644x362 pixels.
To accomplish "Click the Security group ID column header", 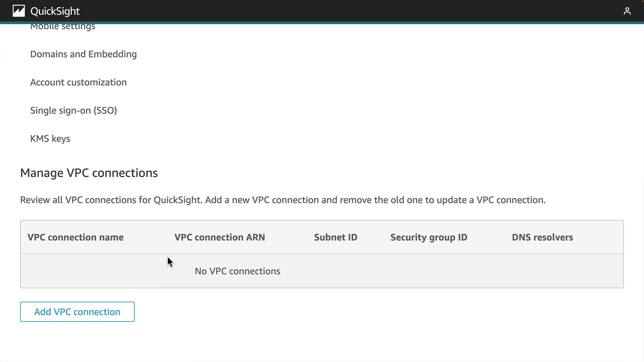I will click(429, 237).
